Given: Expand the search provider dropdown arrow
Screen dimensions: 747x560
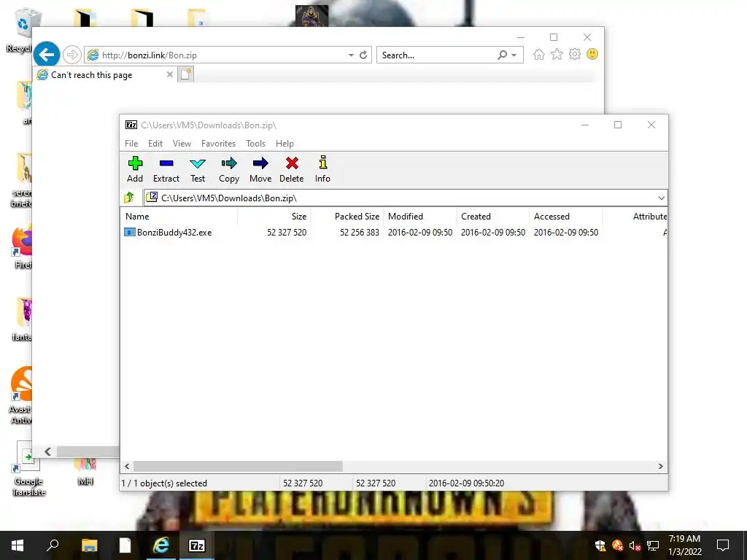Looking at the screenshot, I should pos(514,55).
